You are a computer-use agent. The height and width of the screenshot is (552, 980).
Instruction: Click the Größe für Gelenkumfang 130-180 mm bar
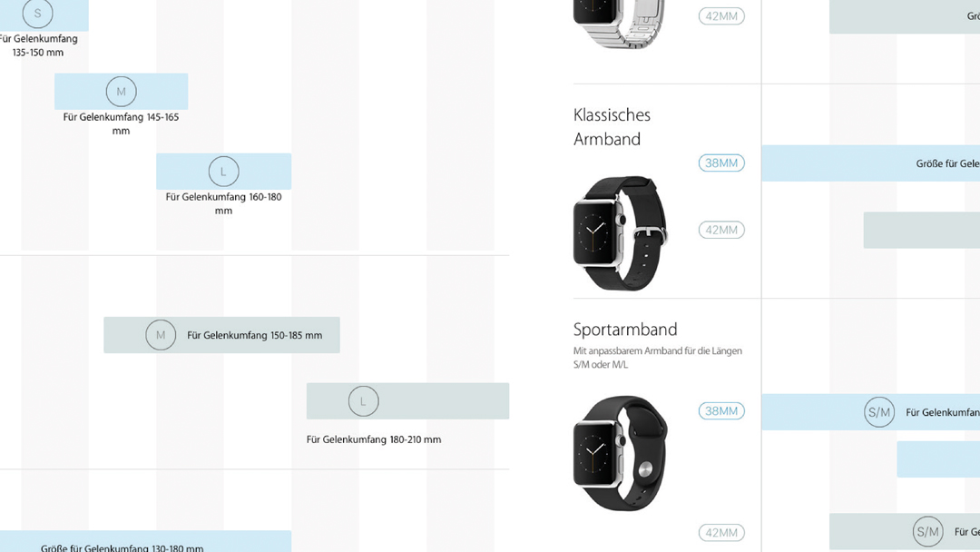point(145,541)
